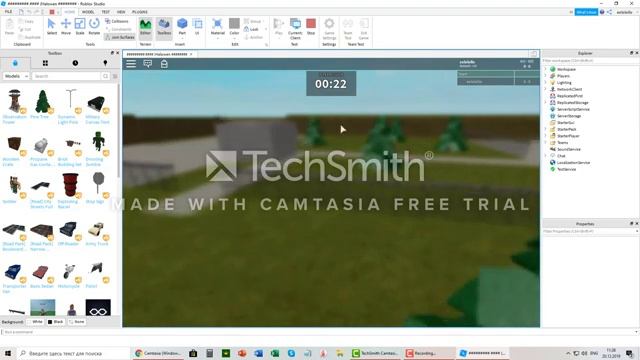Open the Terrain Editor
640x360 pixels.
(145, 27)
